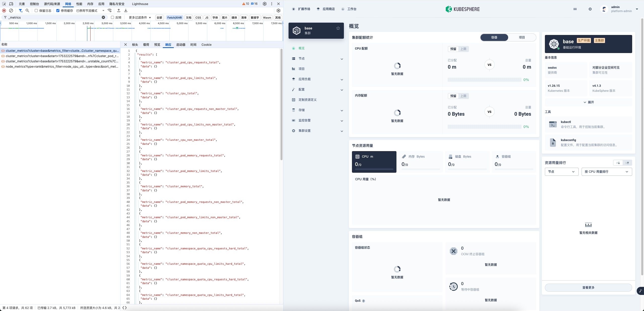Open network conditions wifi icon
644x311 pixels.
[x=110, y=11]
